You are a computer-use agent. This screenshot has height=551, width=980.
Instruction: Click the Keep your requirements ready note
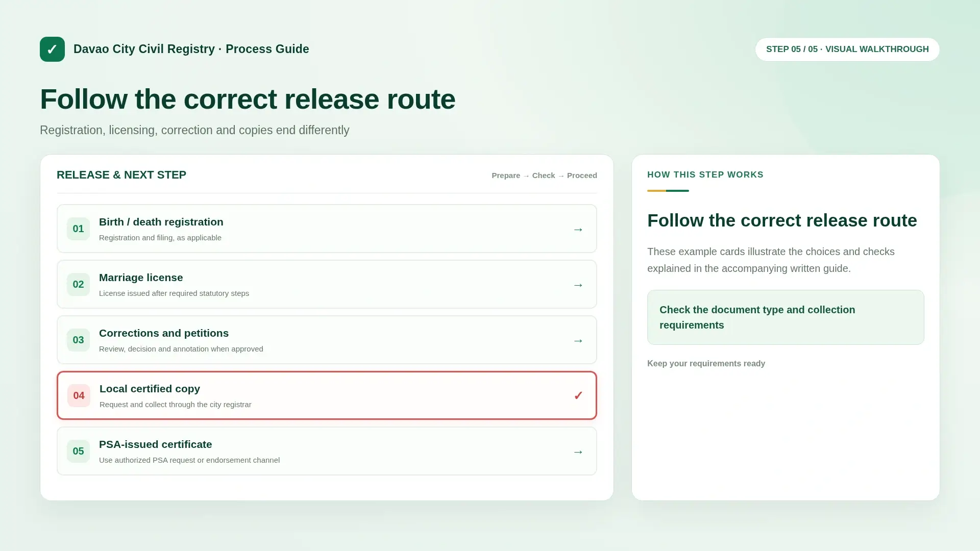706,364
